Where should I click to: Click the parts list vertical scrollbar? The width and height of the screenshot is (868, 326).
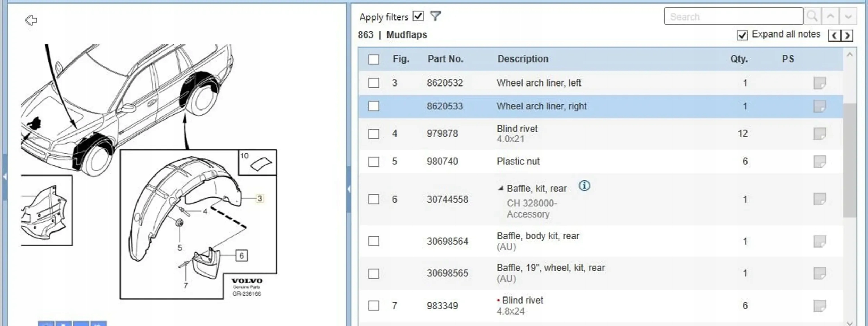tap(849, 160)
